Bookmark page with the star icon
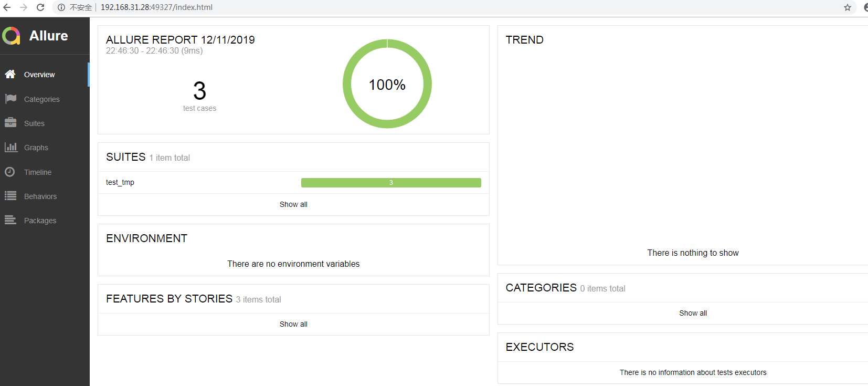 (x=848, y=7)
